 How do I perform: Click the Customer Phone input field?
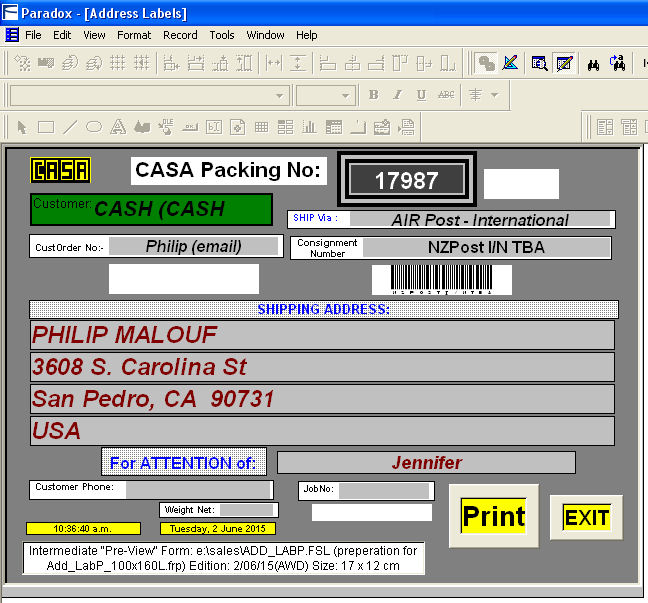click(x=198, y=490)
